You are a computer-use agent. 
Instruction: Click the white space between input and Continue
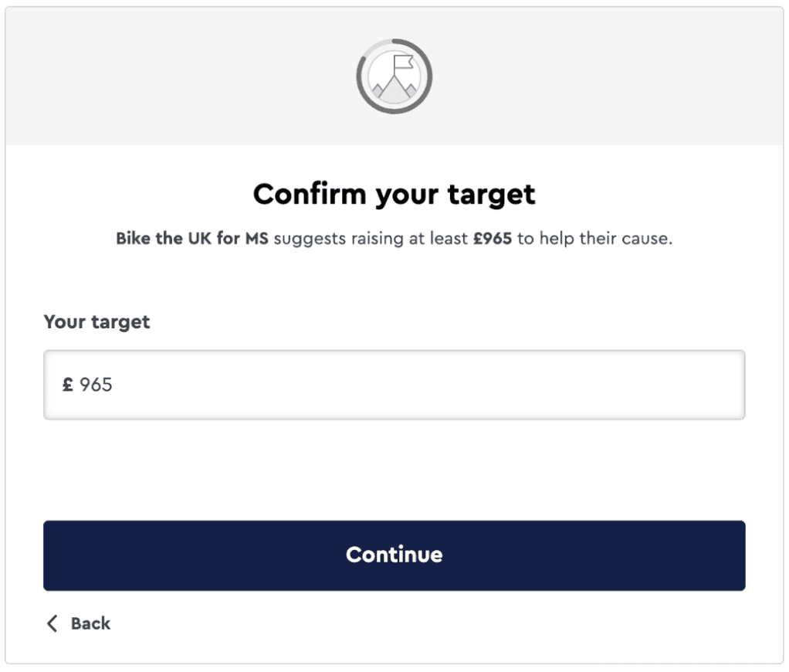click(x=394, y=470)
